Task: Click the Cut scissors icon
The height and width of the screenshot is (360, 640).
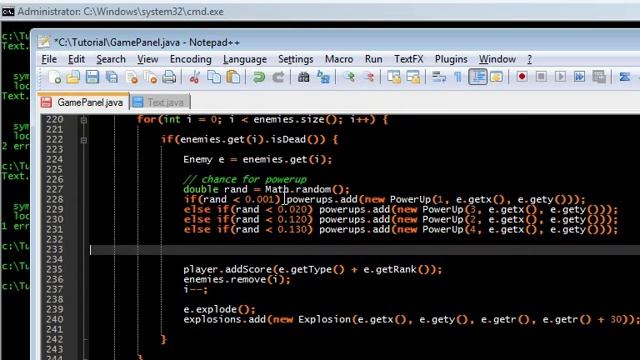Action: (195, 77)
